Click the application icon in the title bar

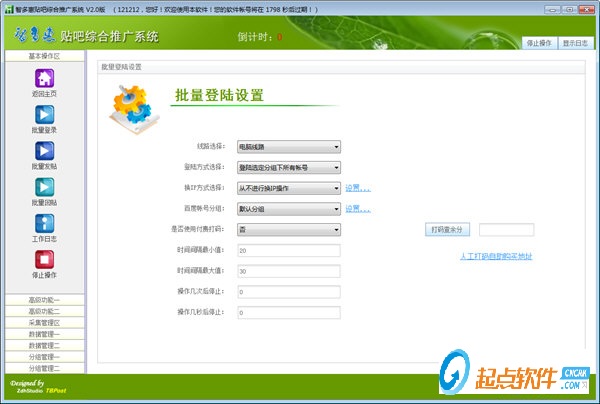[x=9, y=9]
